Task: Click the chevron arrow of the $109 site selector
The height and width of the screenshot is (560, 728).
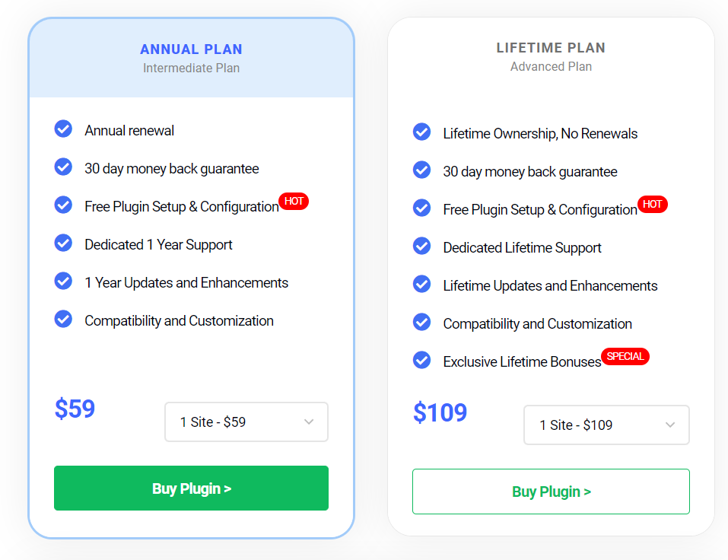Action: pos(670,425)
